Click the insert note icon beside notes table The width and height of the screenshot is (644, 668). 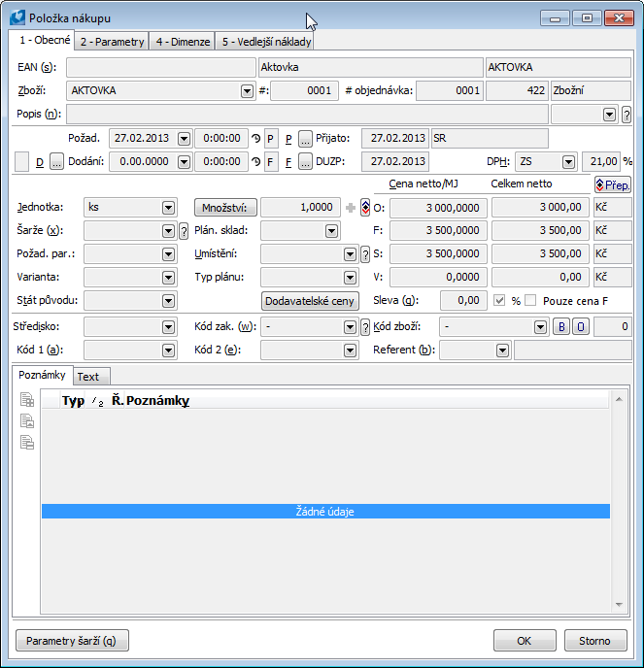pyautogui.click(x=27, y=400)
